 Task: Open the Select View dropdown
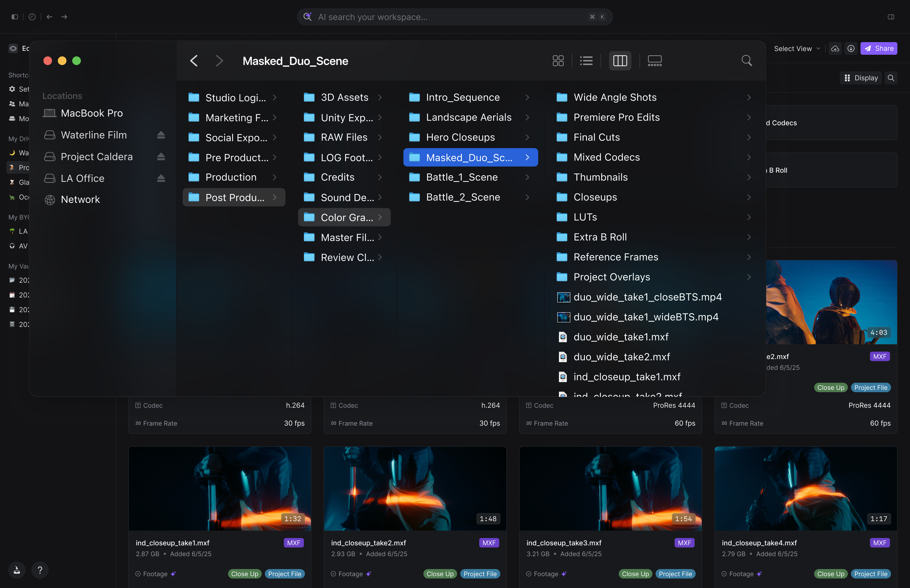pyautogui.click(x=797, y=48)
